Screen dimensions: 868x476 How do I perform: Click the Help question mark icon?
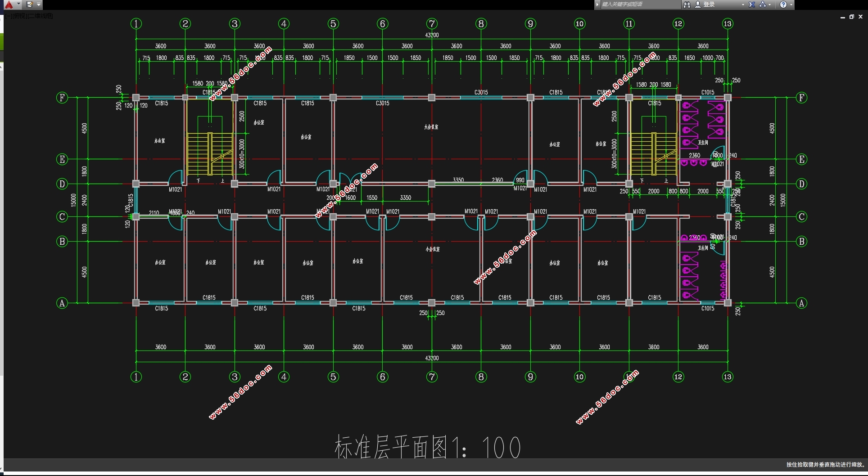[x=783, y=4]
